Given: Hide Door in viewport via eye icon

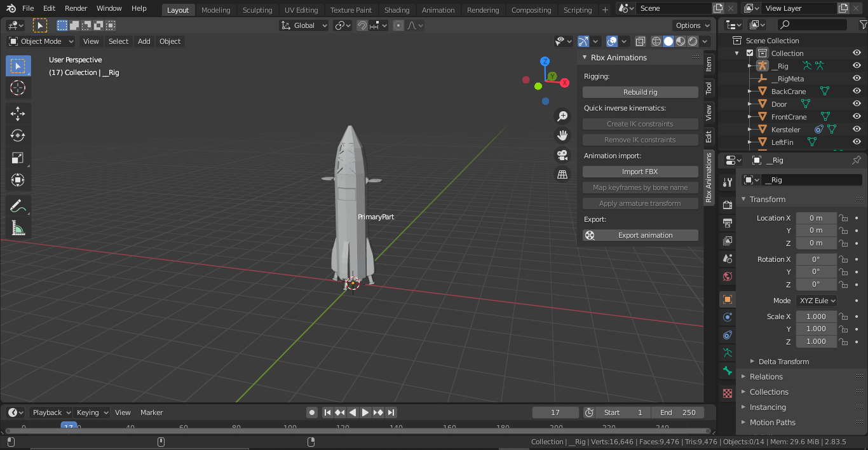Looking at the screenshot, I should pyautogui.click(x=857, y=104).
